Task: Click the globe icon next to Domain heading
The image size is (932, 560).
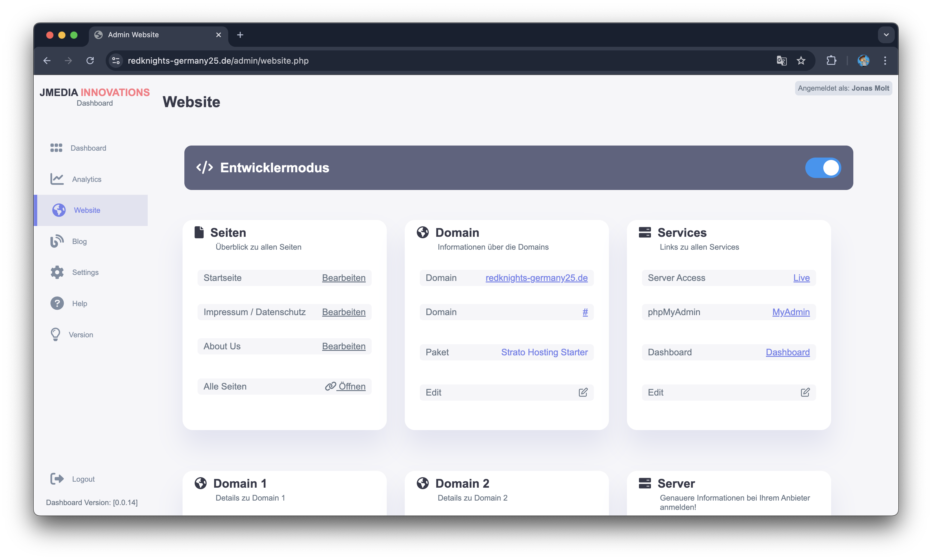Action: coord(423,233)
